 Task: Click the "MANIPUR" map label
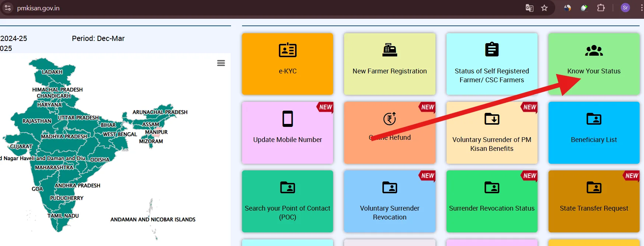click(x=156, y=132)
